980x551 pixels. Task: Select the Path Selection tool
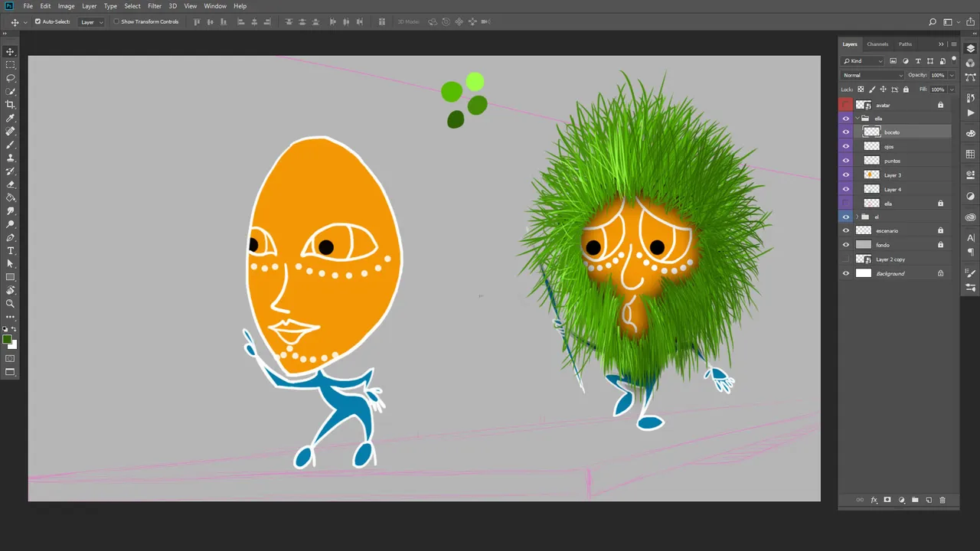[x=10, y=264]
